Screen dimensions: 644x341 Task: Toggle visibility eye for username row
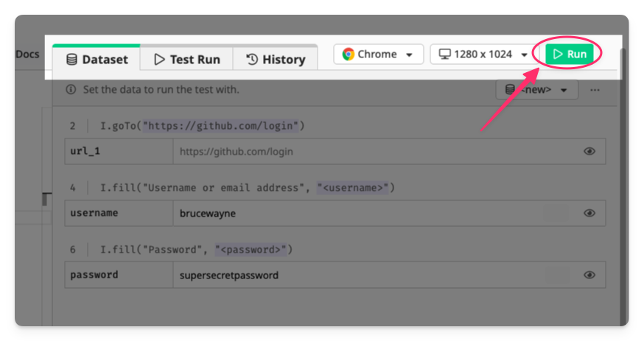click(x=589, y=213)
